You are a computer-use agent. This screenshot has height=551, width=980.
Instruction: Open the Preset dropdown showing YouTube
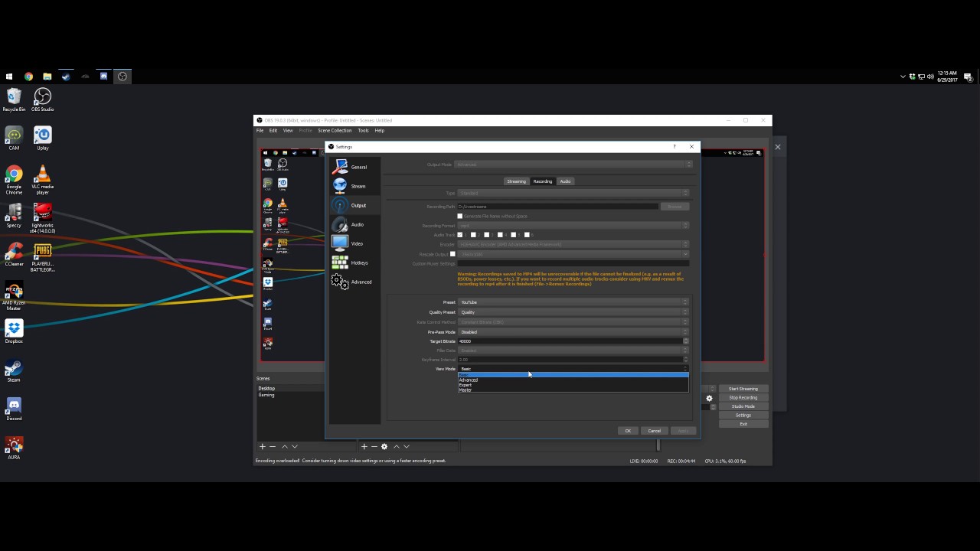[x=573, y=302]
